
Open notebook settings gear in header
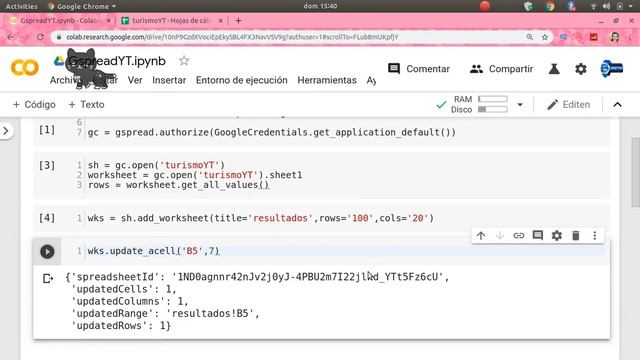(580, 69)
